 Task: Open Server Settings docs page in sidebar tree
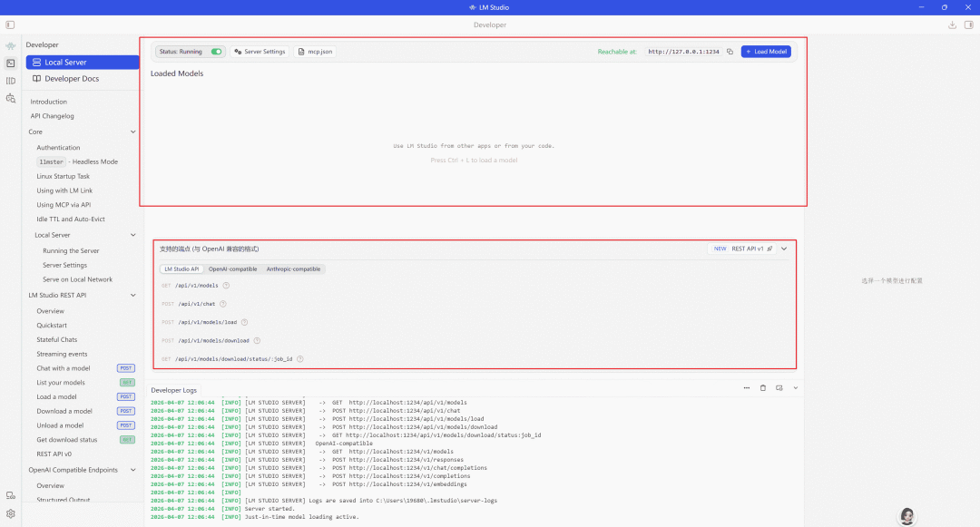click(x=65, y=266)
